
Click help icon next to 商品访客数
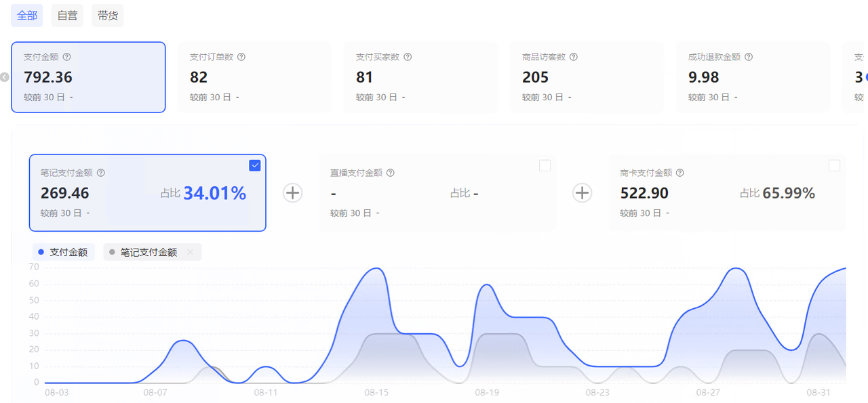point(574,58)
